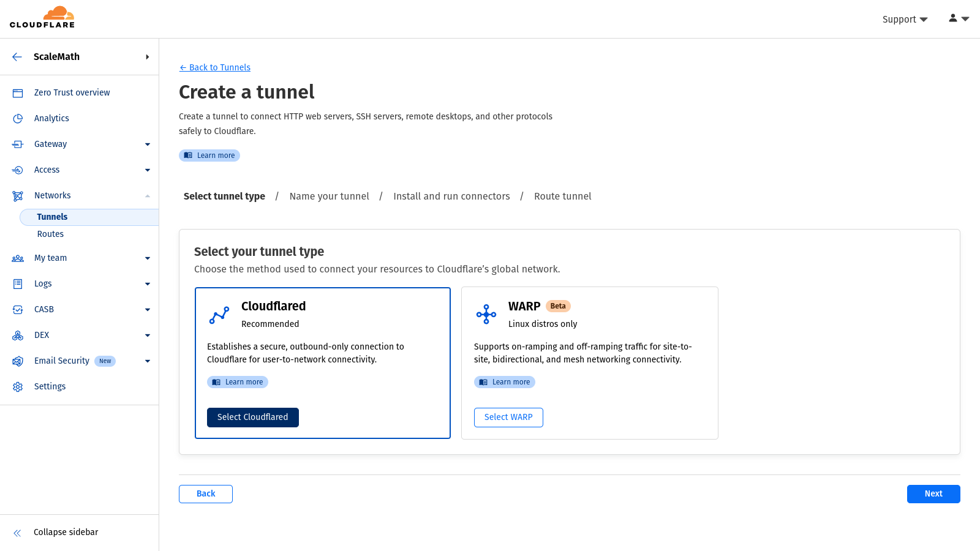Click the back arrow beside ScaleMath
Screen dimensions: 980x551
[x=17, y=57]
